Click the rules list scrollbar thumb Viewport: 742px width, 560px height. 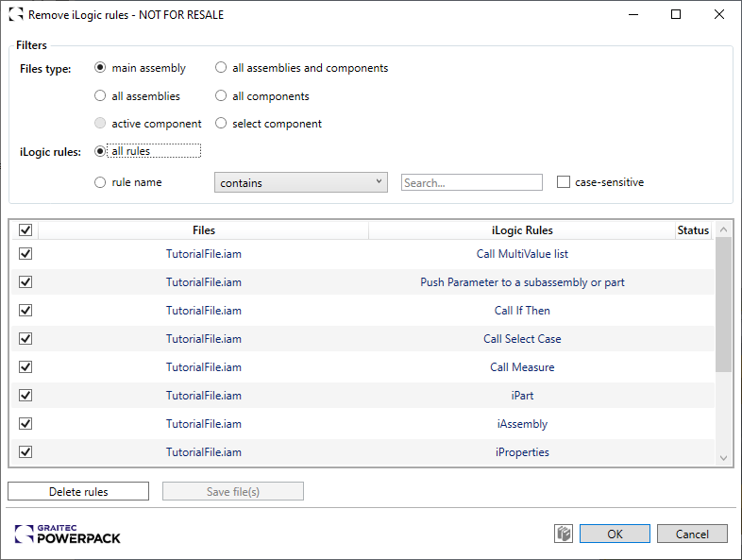724,302
